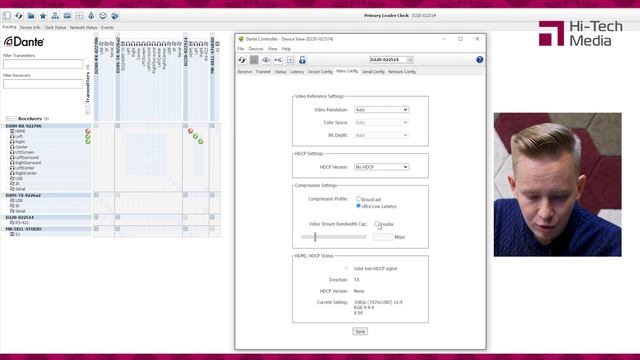Click the red subscription status icon on HDMI row
Image resolution: width=640 pixels, height=360 pixels.
pyautogui.click(x=88, y=131)
